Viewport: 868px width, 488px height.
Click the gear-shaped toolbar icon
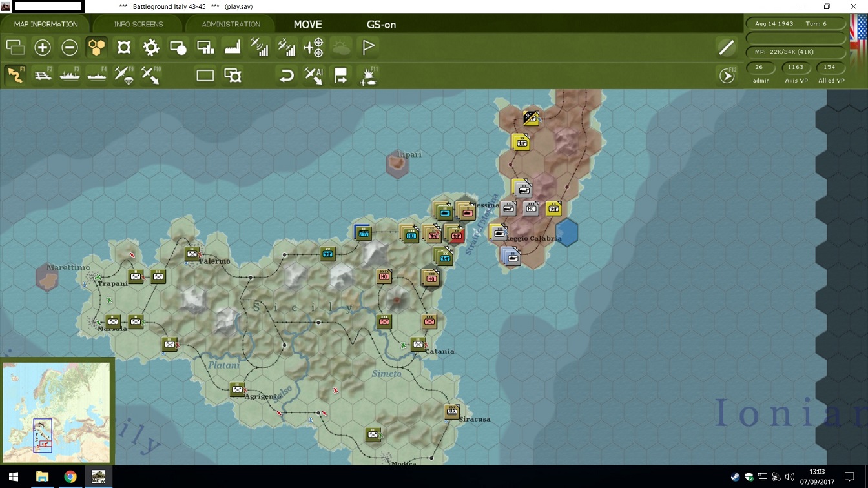(x=151, y=47)
